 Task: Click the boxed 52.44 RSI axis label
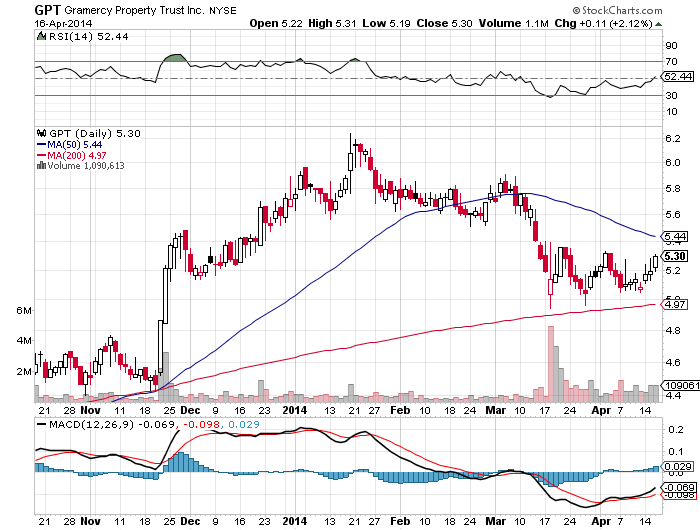678,77
